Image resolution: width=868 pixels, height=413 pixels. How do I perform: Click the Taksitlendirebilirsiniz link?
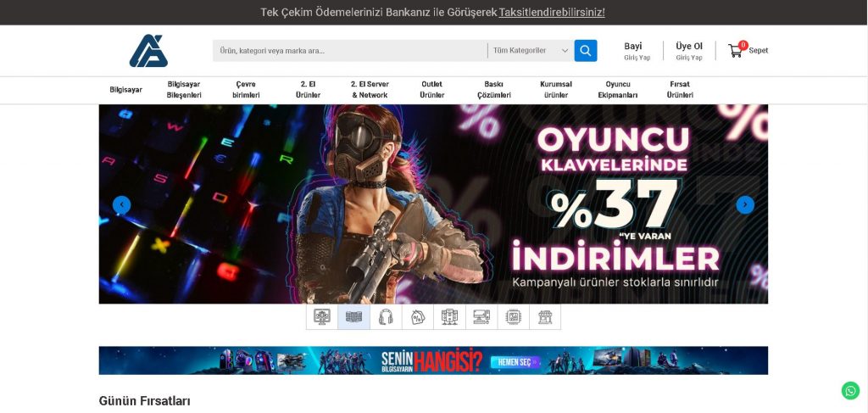click(x=552, y=13)
